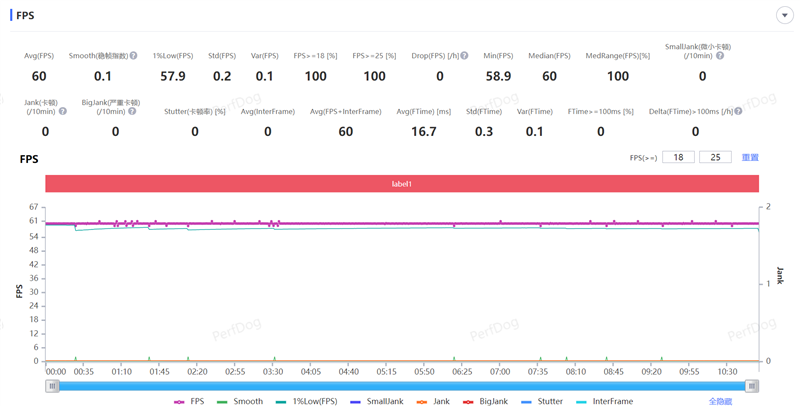Toggle the FPS series in chart legend
Screen dimensions: 800x406
(x=189, y=401)
